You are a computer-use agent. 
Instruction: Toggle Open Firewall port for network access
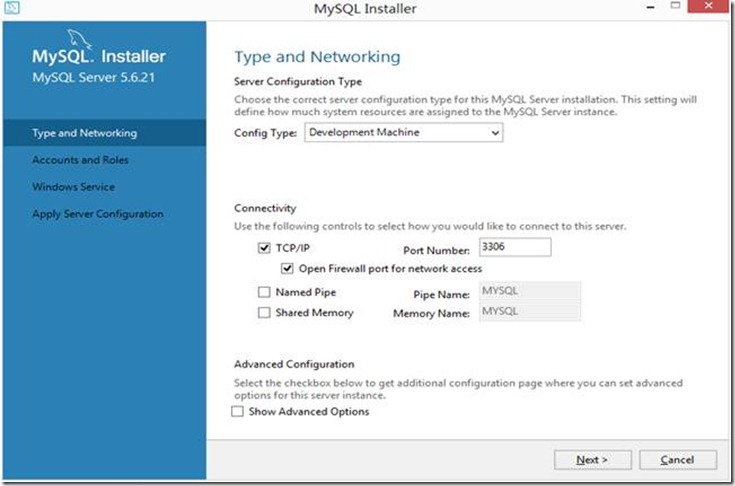(x=287, y=269)
